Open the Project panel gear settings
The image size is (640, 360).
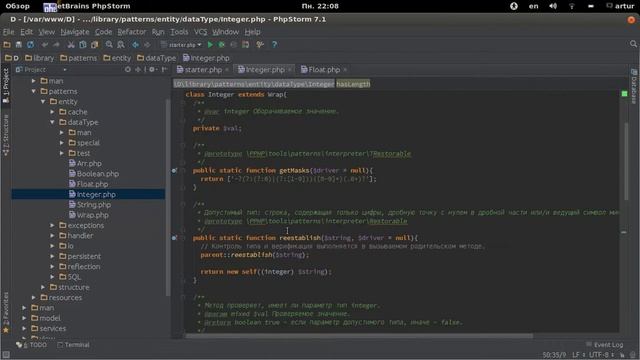point(152,70)
